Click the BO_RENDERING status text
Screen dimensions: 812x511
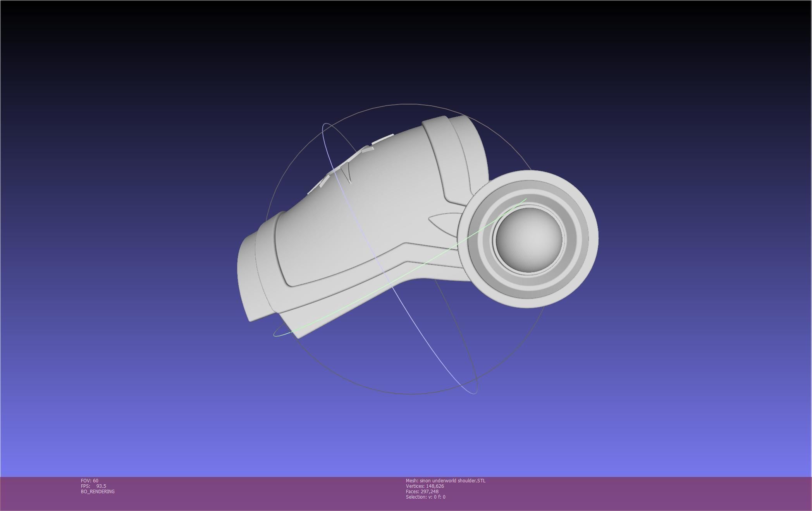[x=98, y=491]
